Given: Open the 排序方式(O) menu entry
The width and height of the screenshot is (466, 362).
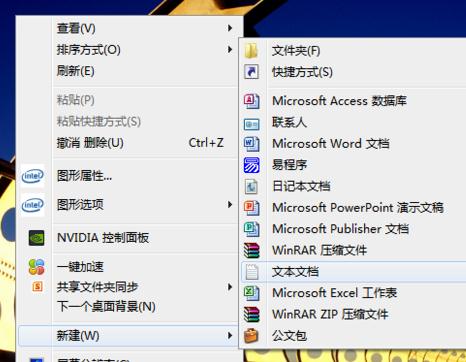Looking at the screenshot, I should click(x=129, y=50).
